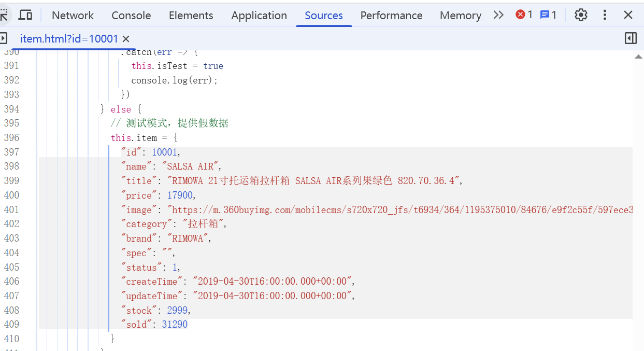
Task: Open the issues message counter
Action: pos(548,15)
